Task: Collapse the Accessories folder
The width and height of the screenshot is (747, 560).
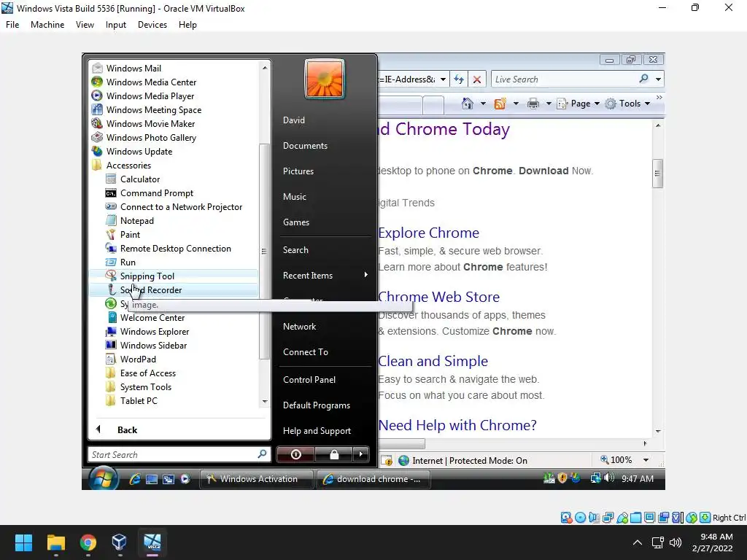Action: (128, 165)
